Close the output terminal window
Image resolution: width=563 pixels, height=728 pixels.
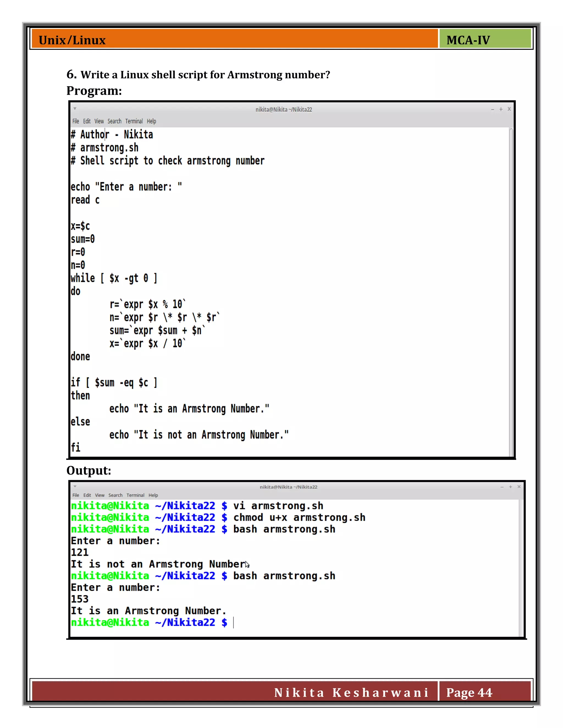coord(519,487)
